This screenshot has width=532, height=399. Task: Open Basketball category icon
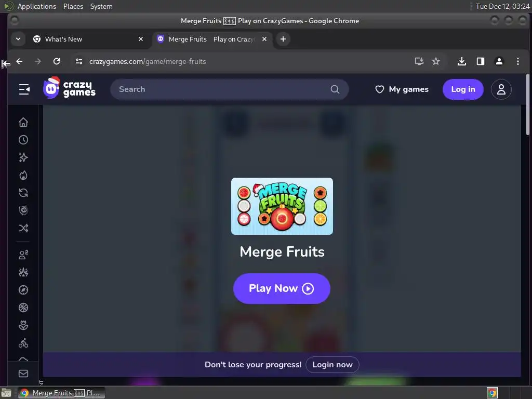tap(23, 308)
